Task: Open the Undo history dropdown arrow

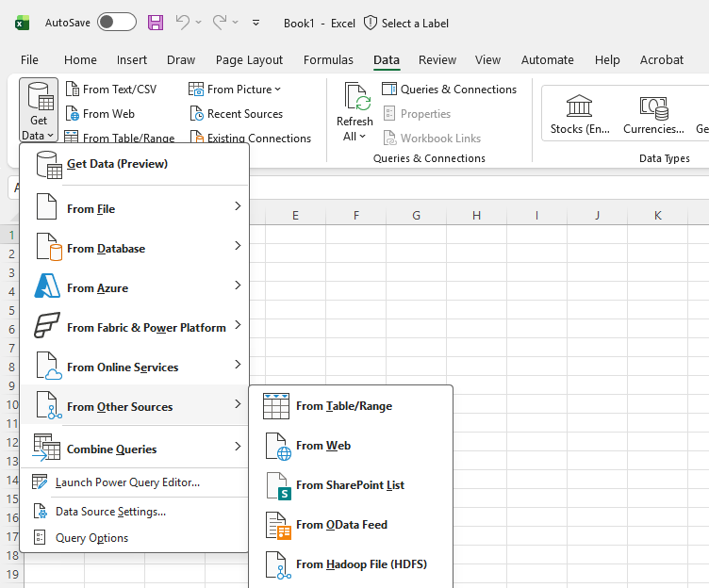Action: pyautogui.click(x=199, y=23)
